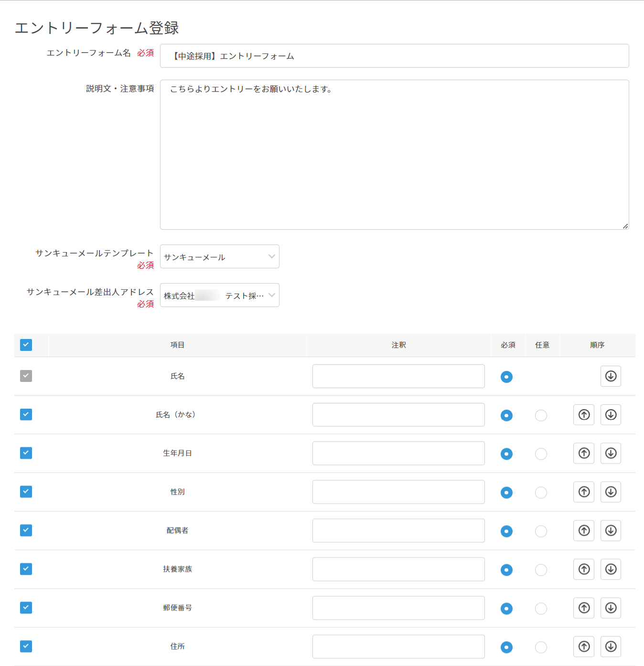This screenshot has height=666, width=644.
Task: Uncheck the 生年月日 item checkbox
Action: click(x=26, y=453)
